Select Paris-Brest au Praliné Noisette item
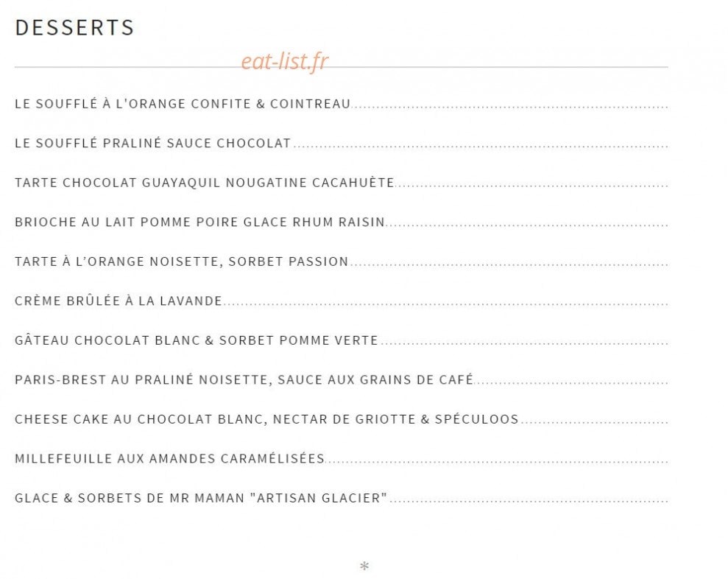The image size is (728, 579). pyautogui.click(x=244, y=379)
